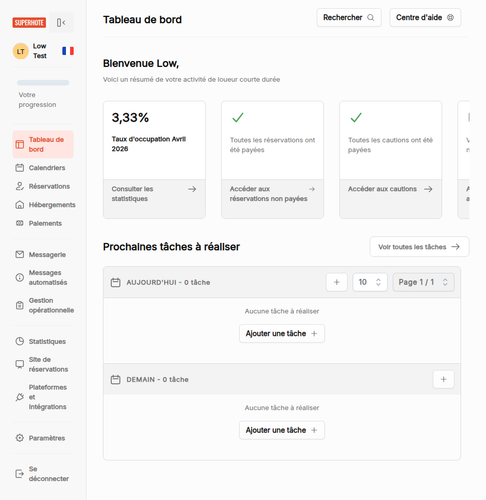Click Voir toutes les tâches

[419, 247]
